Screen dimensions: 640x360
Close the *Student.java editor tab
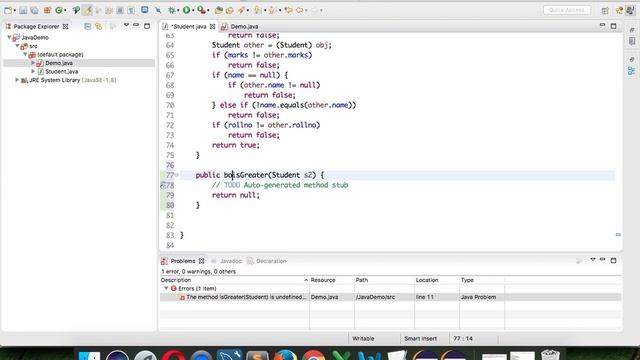[x=212, y=27]
